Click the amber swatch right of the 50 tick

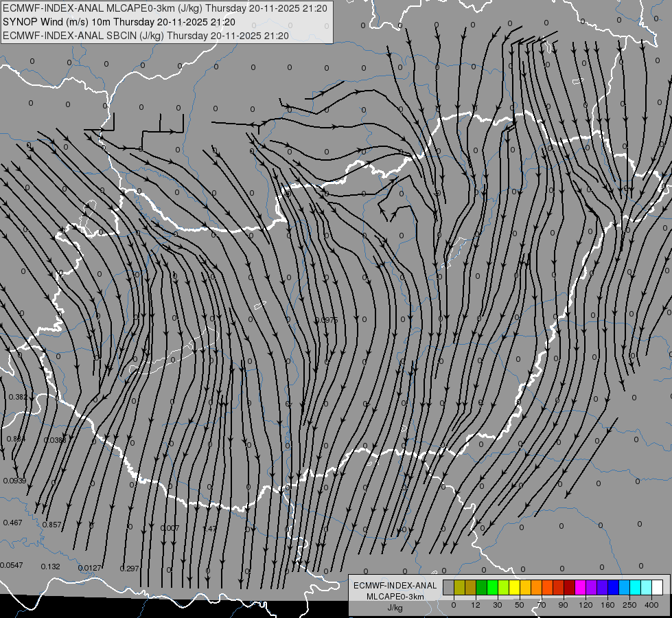pyautogui.click(x=525, y=587)
